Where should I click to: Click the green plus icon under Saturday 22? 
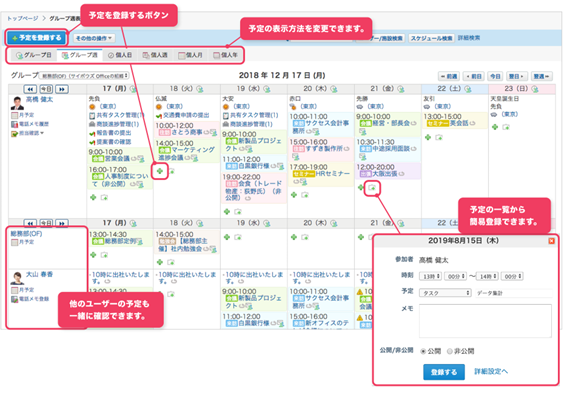coord(428,137)
